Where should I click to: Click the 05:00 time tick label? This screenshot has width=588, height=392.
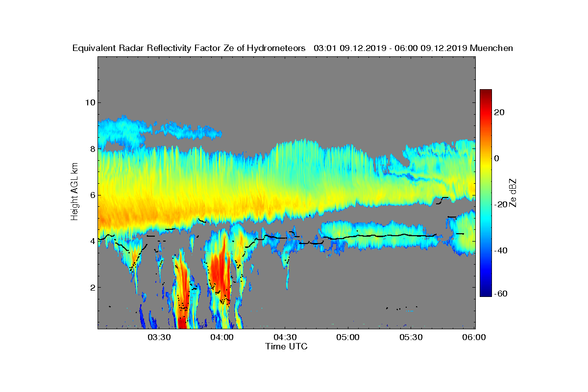[348, 338]
